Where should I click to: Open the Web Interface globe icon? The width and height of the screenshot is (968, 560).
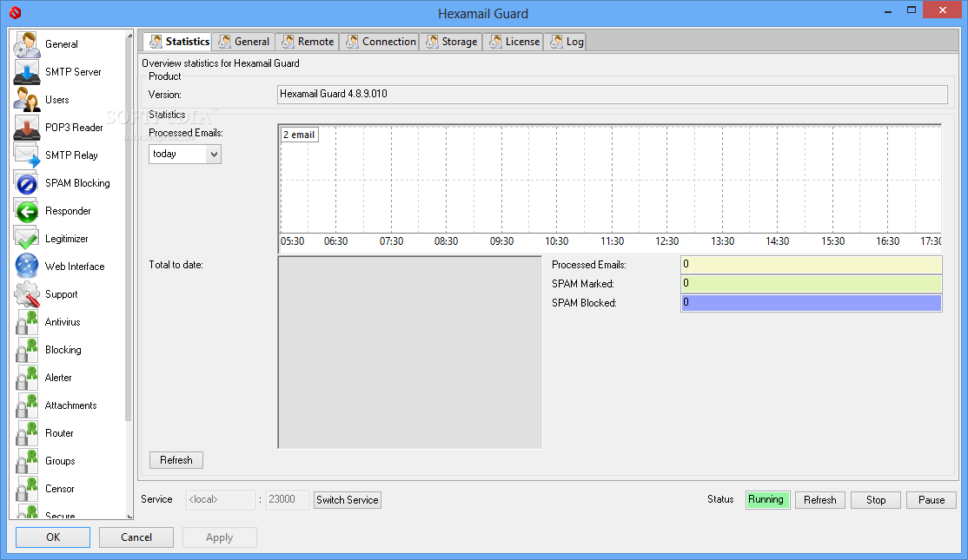(27, 267)
